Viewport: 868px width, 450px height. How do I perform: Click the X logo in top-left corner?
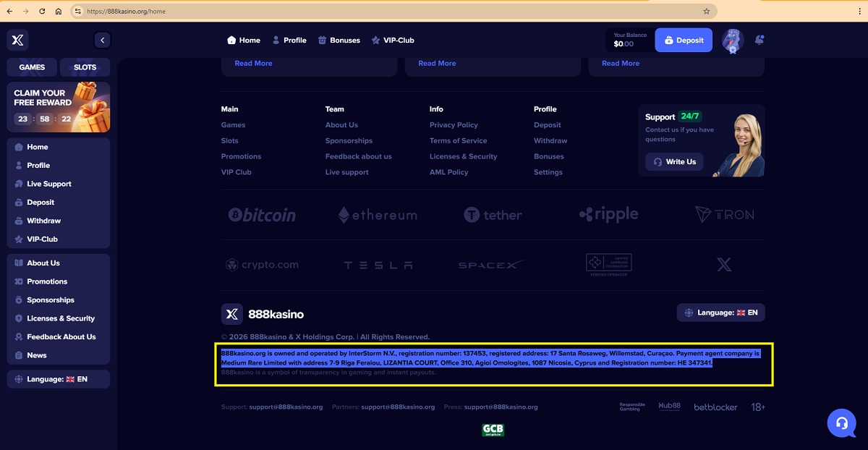point(17,41)
